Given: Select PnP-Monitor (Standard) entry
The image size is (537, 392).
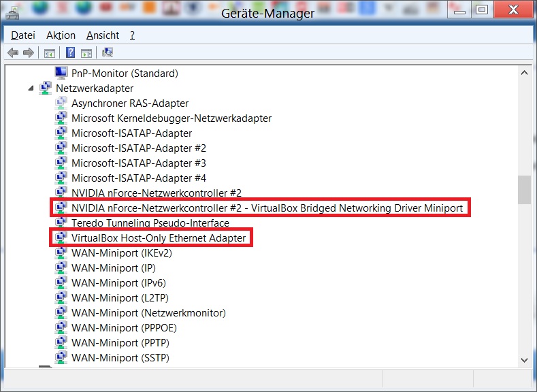Looking at the screenshot, I should tap(125, 73).
